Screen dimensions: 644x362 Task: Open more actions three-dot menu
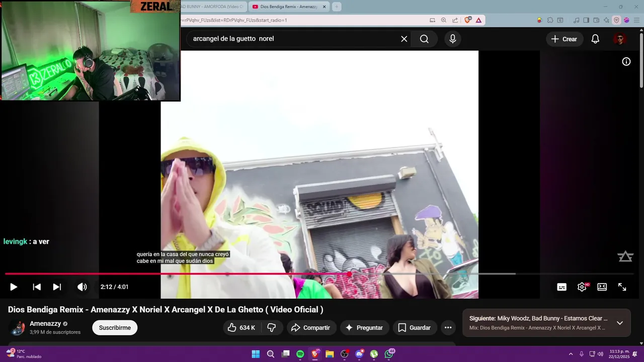(448, 328)
